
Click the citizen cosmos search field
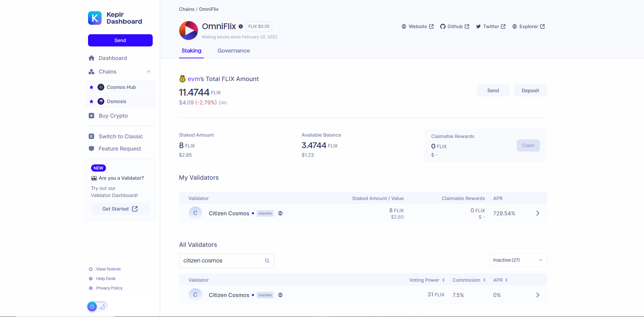pos(226,261)
